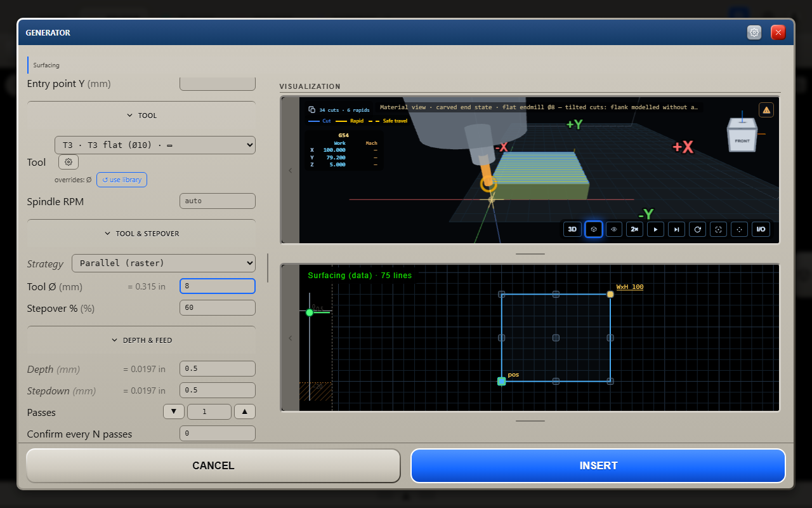Click the warning triangle icon in visualization
The width and height of the screenshot is (812, 508).
766,110
